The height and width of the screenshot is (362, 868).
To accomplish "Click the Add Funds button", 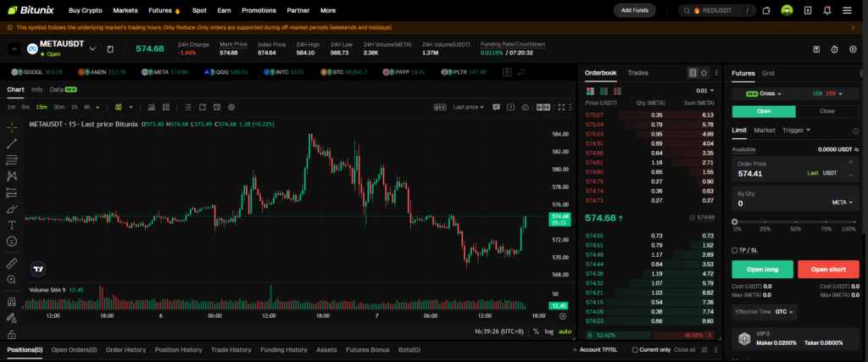I will pyautogui.click(x=634, y=10).
